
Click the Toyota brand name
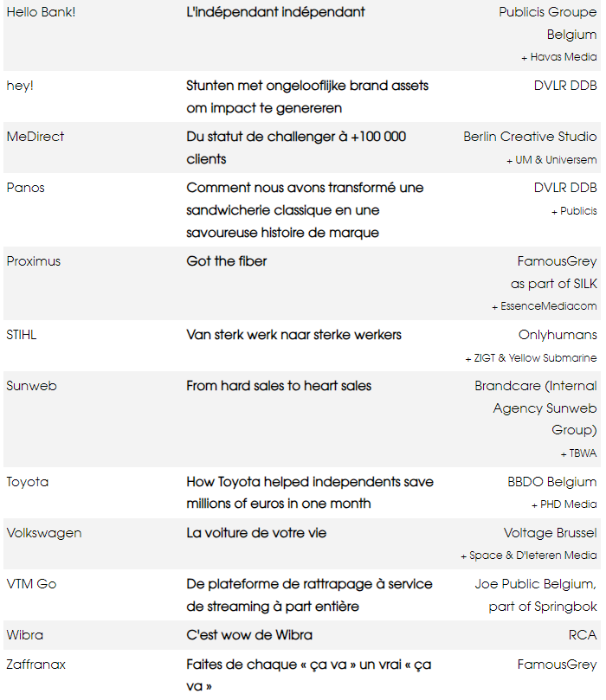pos(28,482)
